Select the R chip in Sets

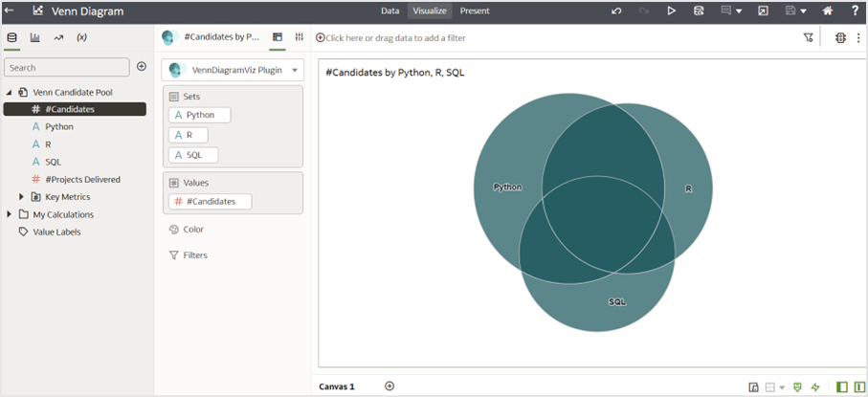pyautogui.click(x=189, y=135)
